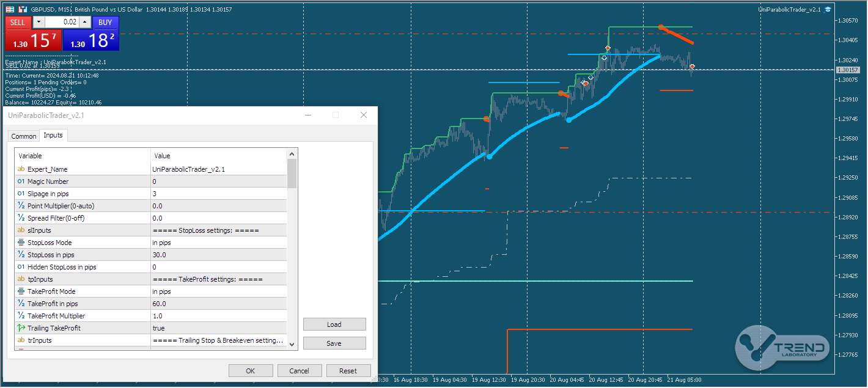The width and height of the screenshot is (868, 388).
Task: Click inputs list scrollbar down arrow
Action: pyautogui.click(x=292, y=345)
